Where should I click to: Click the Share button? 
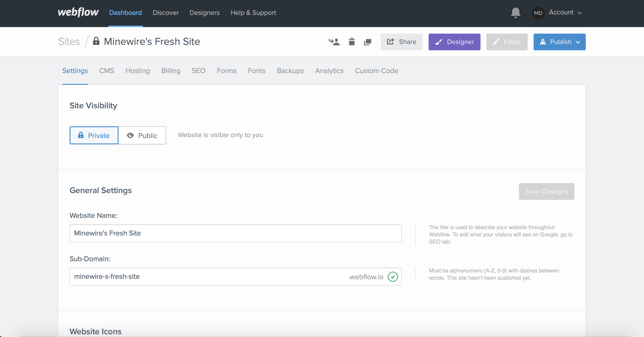[x=401, y=42]
